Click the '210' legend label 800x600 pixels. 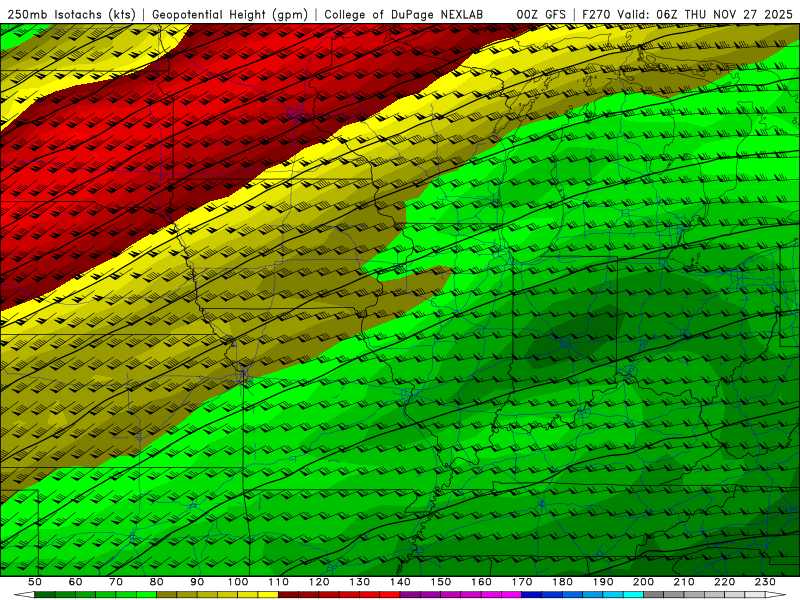tap(684, 582)
